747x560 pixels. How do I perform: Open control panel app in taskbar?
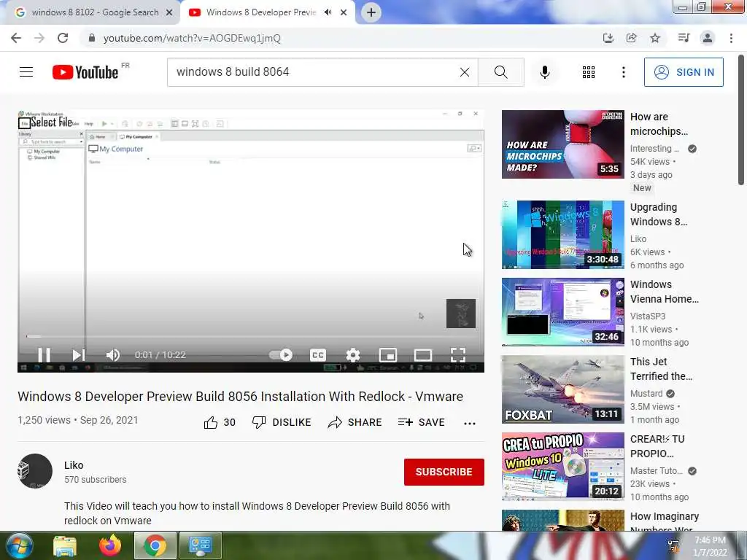click(200, 545)
